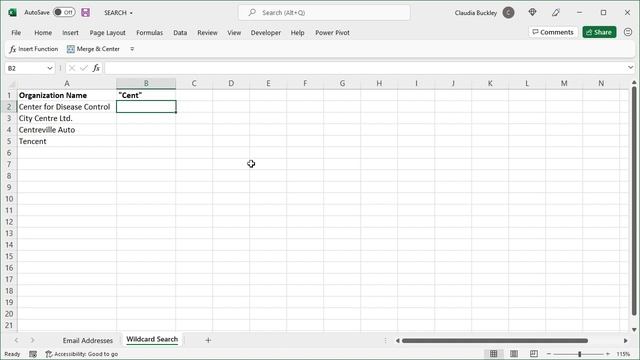Click the Name Box showing B2
The height and width of the screenshot is (360, 640).
[x=25, y=68]
